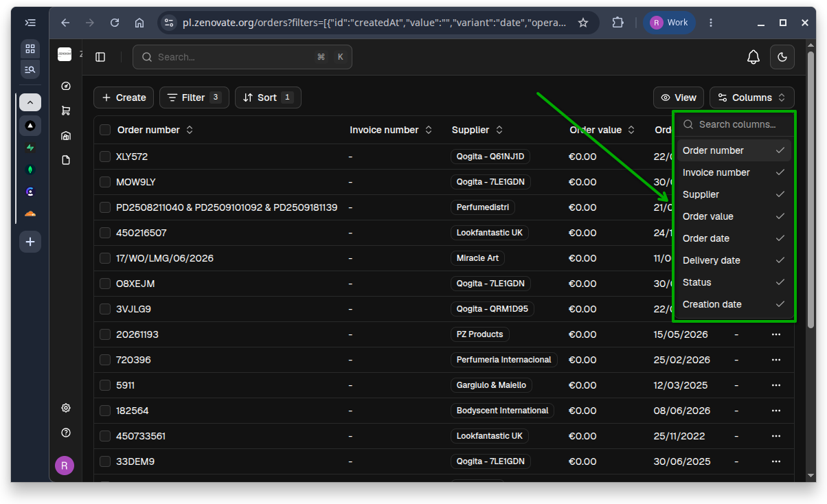
Task: Toggle Order value column in list
Action: pos(734,216)
